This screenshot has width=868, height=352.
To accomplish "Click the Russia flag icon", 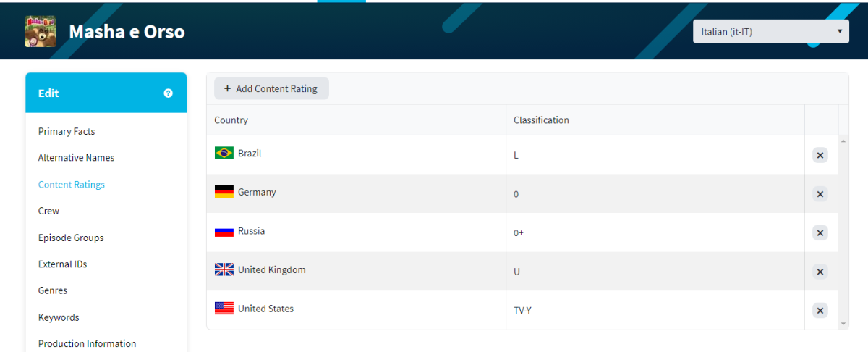I will pyautogui.click(x=224, y=231).
